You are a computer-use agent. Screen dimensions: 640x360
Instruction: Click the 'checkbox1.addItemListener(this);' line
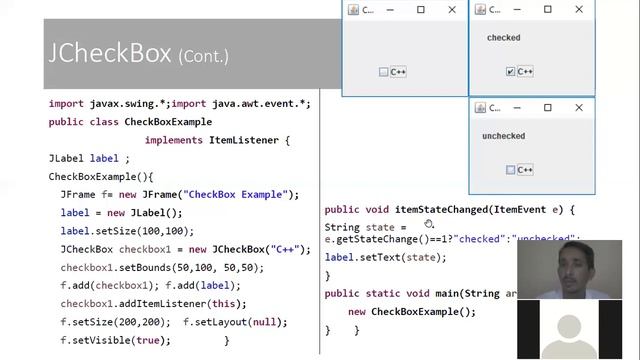[x=153, y=304]
